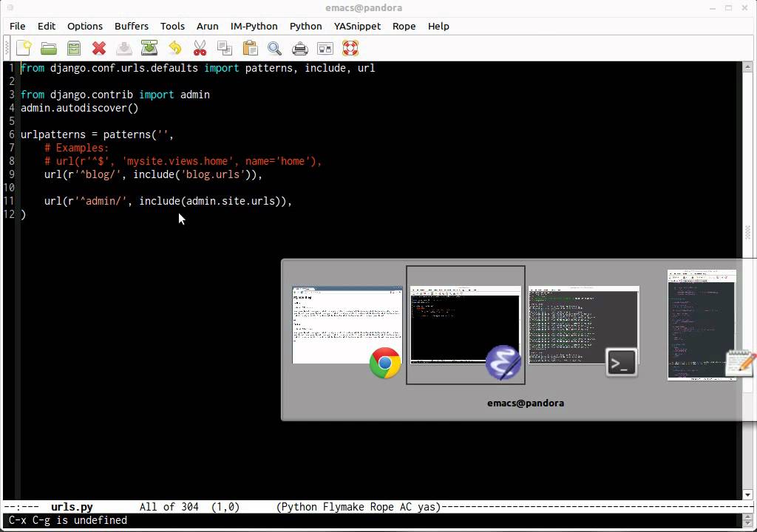
Task: Click the '# Examples:' comment line
Action: 76,148
